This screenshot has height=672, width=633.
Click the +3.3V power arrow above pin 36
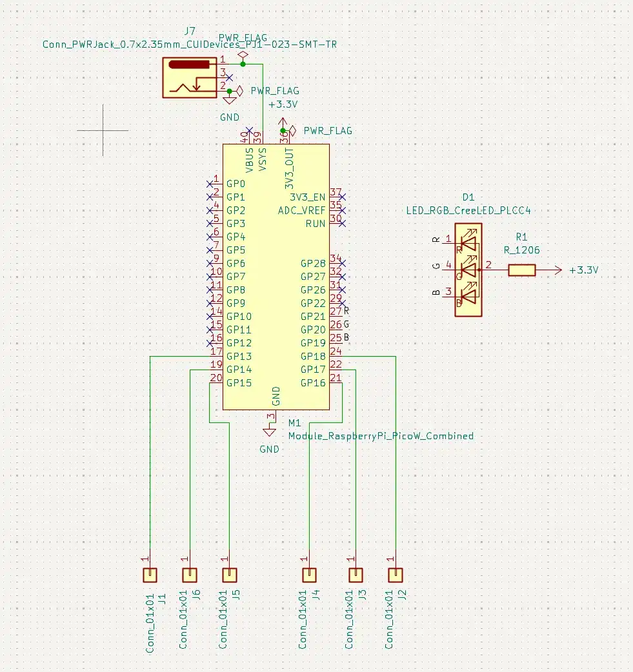point(283,122)
